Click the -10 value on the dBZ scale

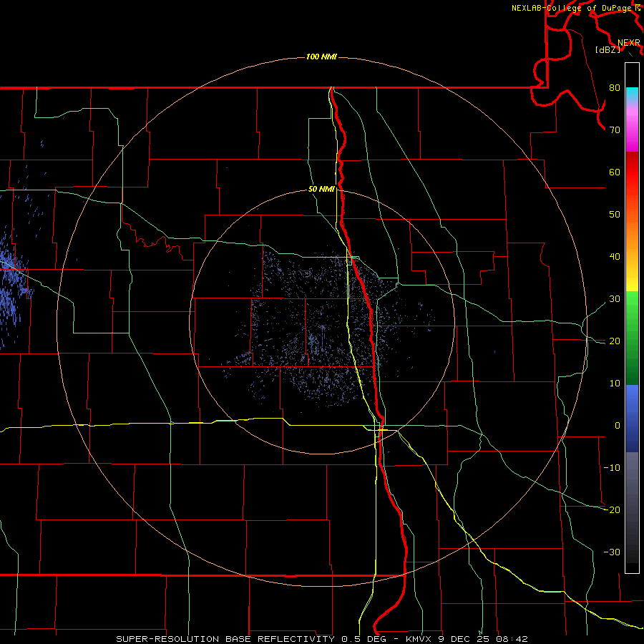pyautogui.click(x=612, y=468)
